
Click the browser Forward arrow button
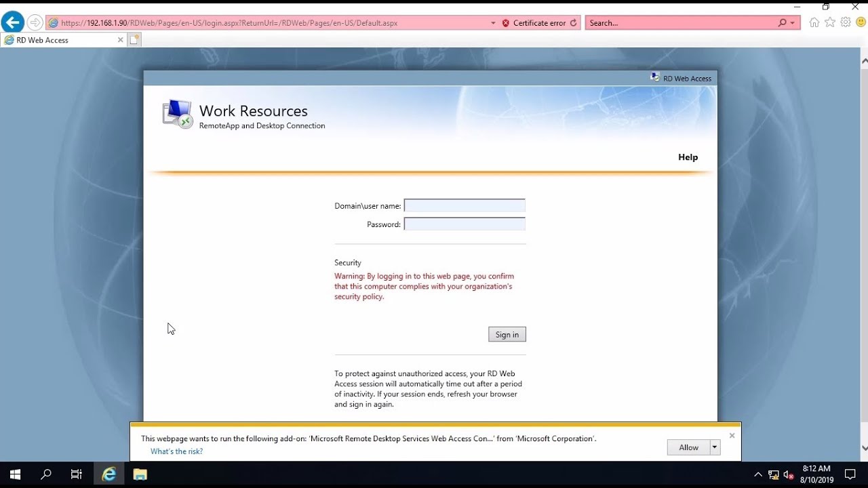[35, 22]
